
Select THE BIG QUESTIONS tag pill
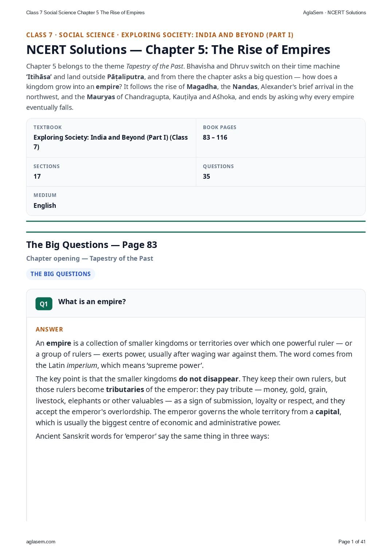coord(60,274)
